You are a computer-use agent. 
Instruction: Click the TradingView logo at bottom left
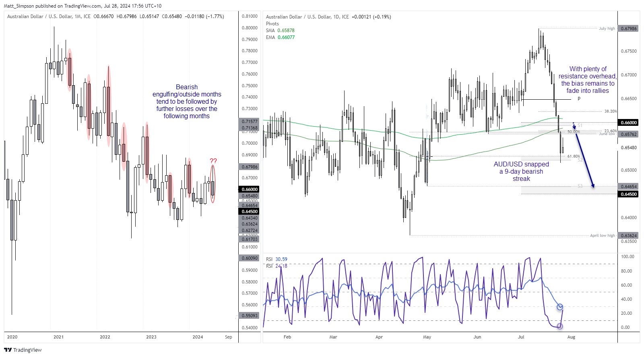(23, 350)
